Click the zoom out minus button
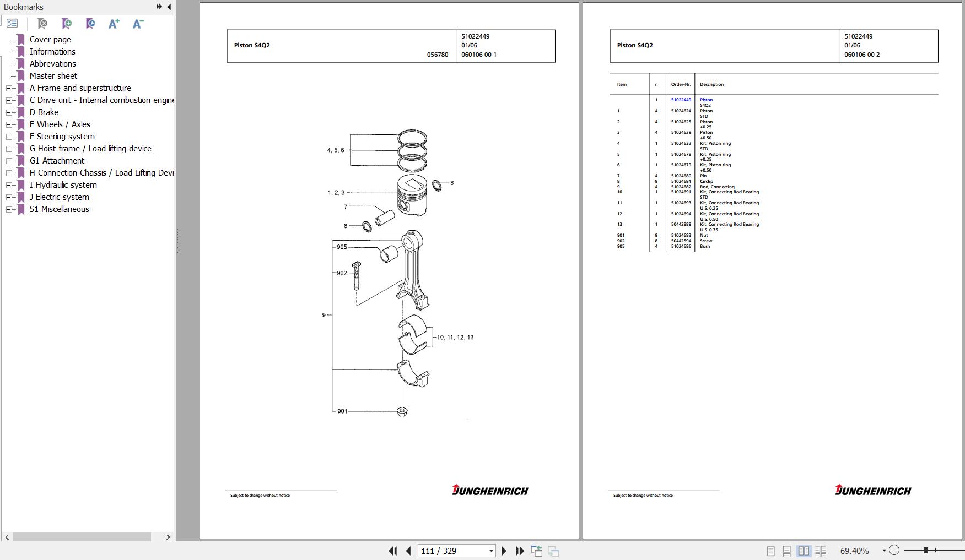965x560 pixels. [x=894, y=550]
